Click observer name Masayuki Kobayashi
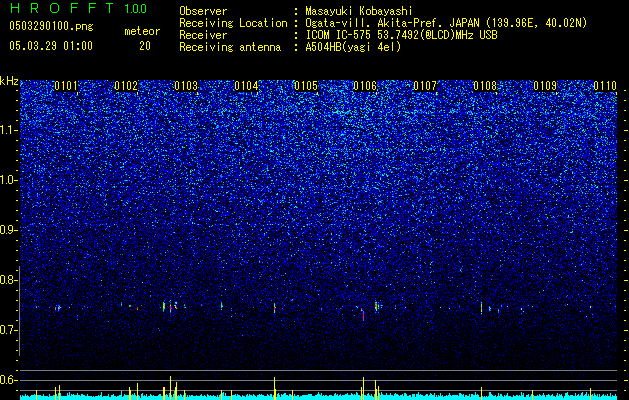 coord(359,11)
